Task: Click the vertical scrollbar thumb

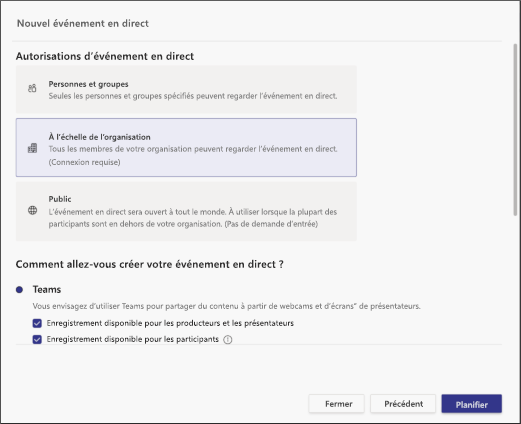Action: pos(515,130)
